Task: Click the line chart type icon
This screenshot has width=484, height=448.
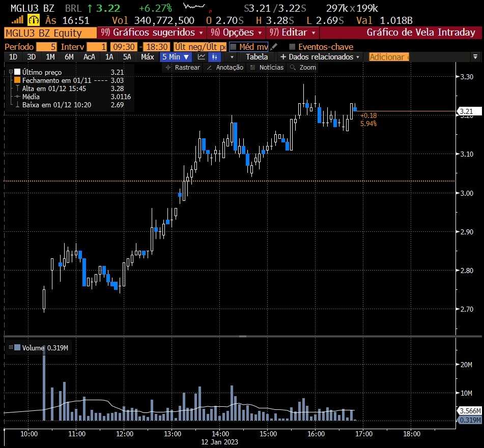Action: click(x=202, y=57)
